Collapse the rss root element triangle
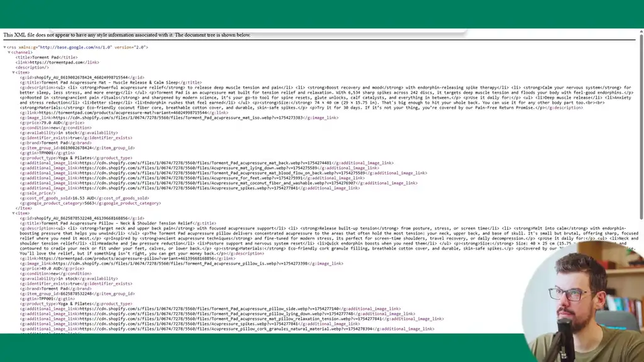The width and height of the screenshot is (644, 362). (5, 47)
